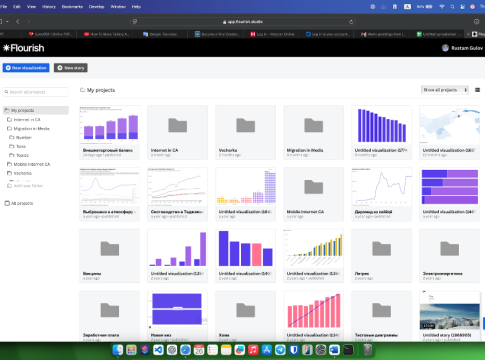Click the Safari back arrow
The image size is (485, 360).
pos(18,21)
